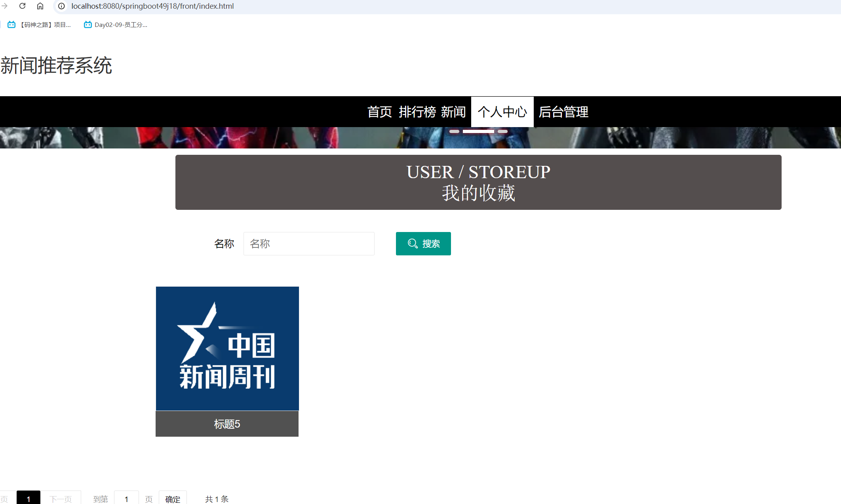The width and height of the screenshot is (841, 504).
Task: Open the Day02-09-员工分 bilibili bookmark icon
Action: 87,24
